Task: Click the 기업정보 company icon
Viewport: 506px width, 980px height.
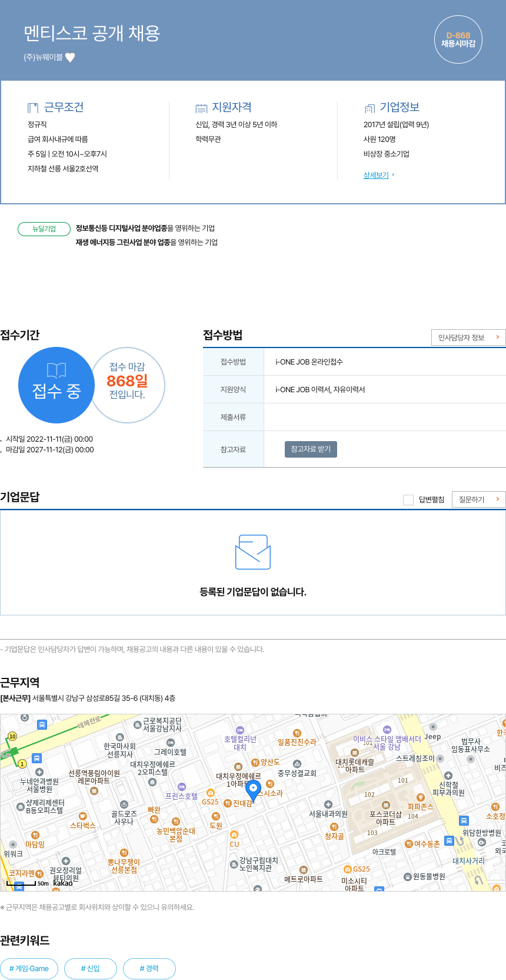Action: click(x=369, y=108)
